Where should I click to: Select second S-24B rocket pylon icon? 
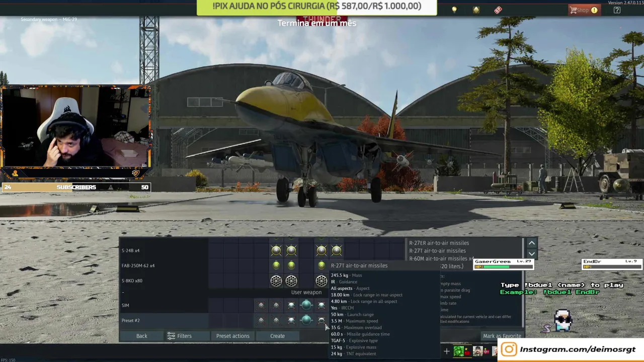(x=291, y=250)
